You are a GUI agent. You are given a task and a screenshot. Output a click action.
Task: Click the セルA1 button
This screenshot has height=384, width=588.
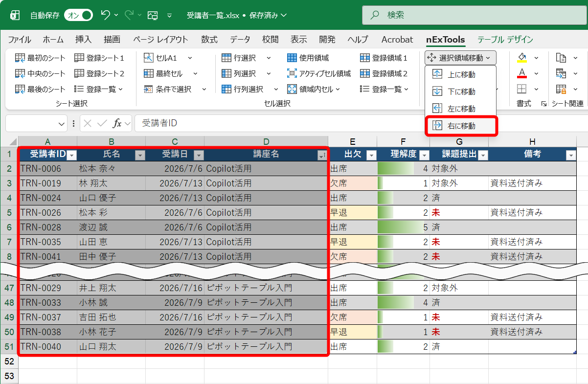coord(160,58)
